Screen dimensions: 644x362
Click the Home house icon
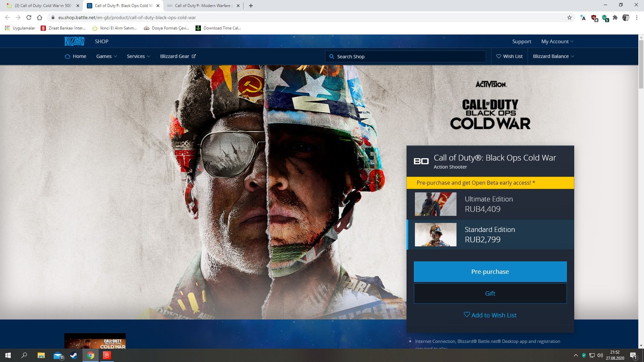pos(67,56)
